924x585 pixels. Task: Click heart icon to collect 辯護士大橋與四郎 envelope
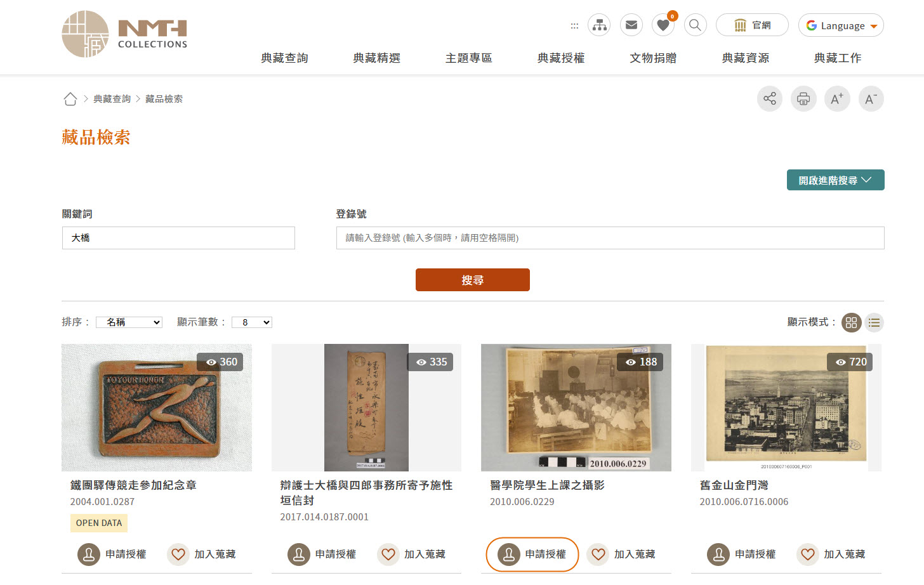click(x=388, y=555)
